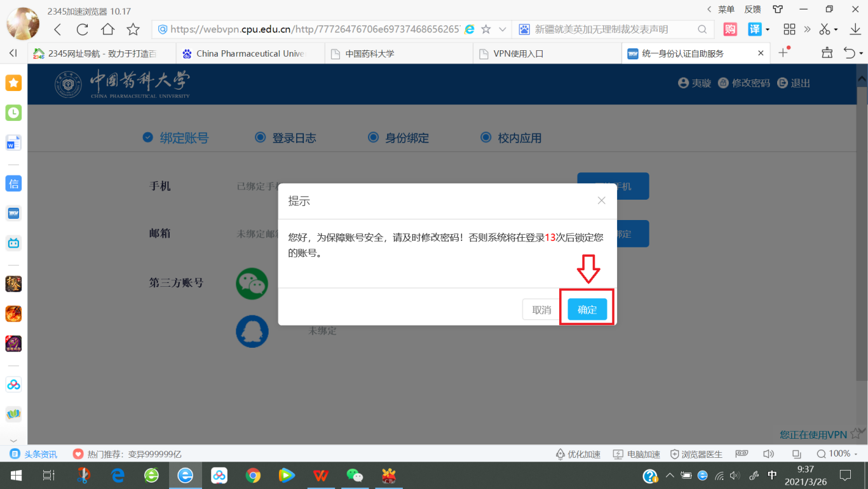Select the 校内应用 radio option
Image resolution: width=868 pixels, height=489 pixels.
click(512, 138)
